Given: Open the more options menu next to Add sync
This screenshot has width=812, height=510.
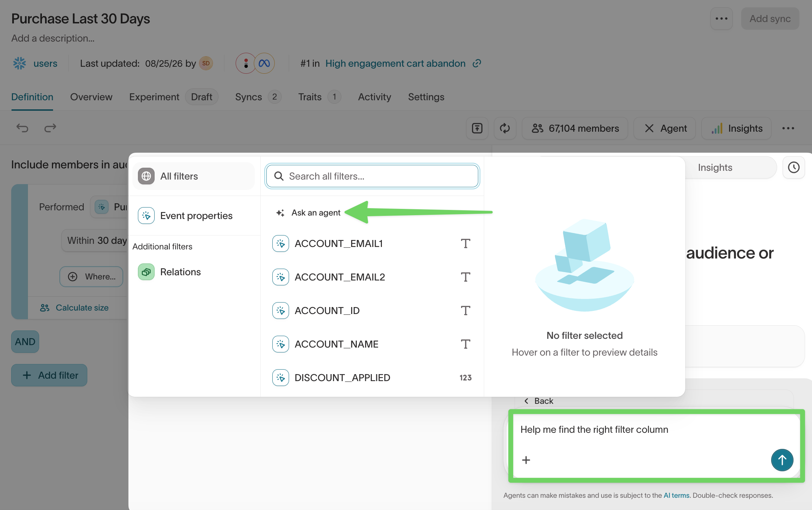Looking at the screenshot, I should pos(721,19).
